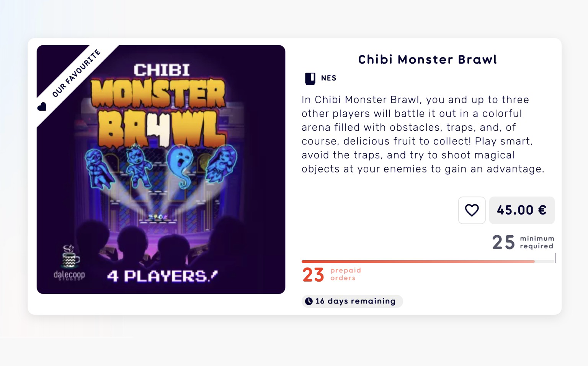Click the audience silhouettes on cover image
This screenshot has width=588, height=366.
tap(161, 241)
